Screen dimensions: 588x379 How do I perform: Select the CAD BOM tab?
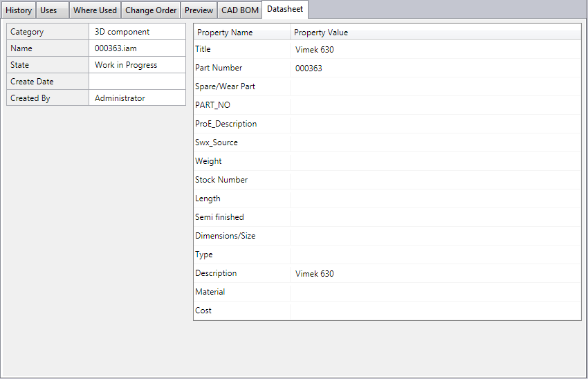tap(239, 10)
